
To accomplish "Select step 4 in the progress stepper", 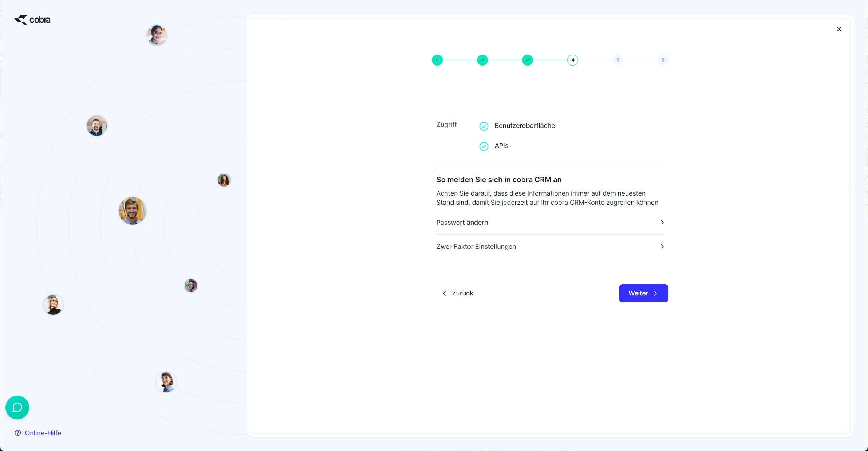I will (572, 60).
